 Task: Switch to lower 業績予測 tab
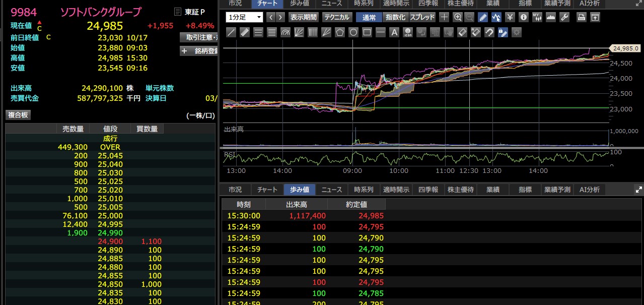[x=557, y=190]
